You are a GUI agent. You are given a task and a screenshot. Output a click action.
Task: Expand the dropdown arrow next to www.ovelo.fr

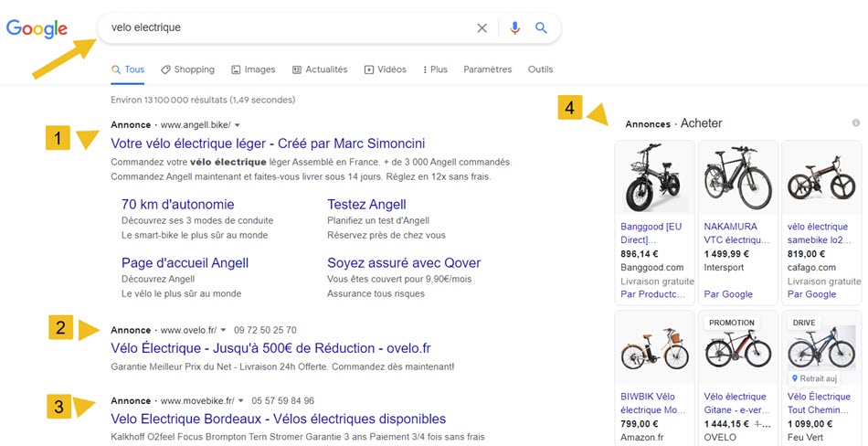pyautogui.click(x=223, y=330)
